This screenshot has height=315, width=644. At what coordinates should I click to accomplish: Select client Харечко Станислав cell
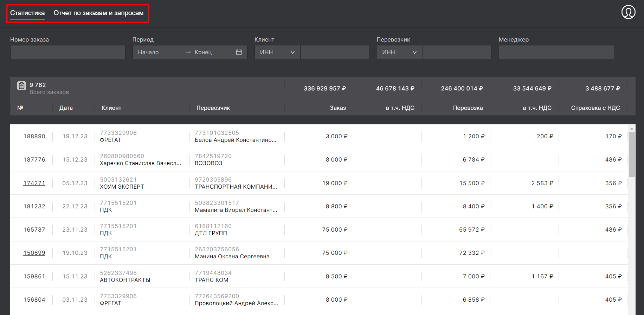(x=141, y=159)
